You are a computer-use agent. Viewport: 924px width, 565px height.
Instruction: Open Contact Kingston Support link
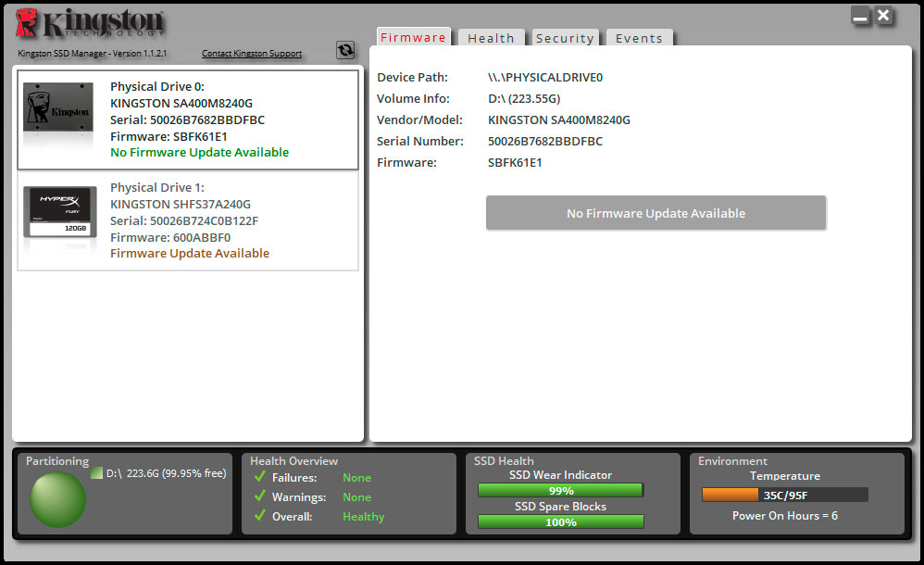pyautogui.click(x=252, y=53)
